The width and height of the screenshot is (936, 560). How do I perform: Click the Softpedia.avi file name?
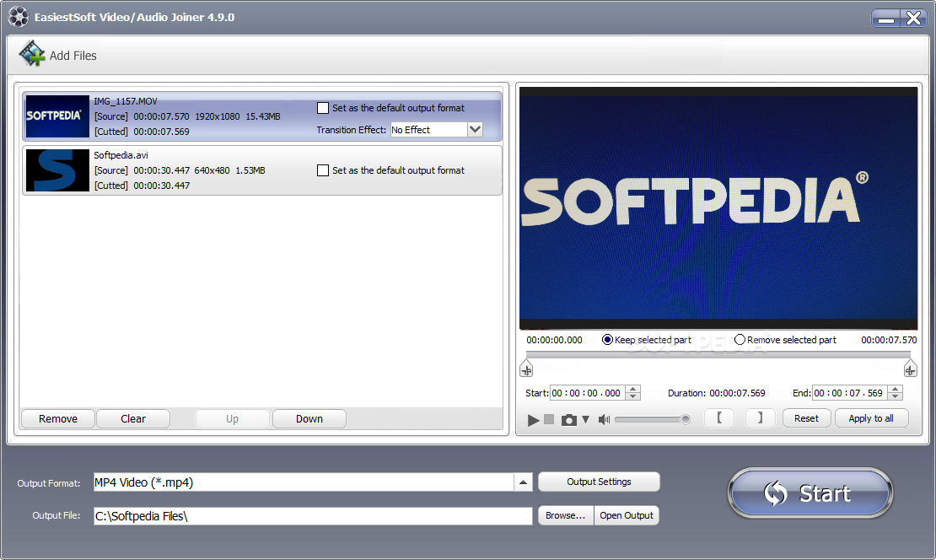pos(121,155)
